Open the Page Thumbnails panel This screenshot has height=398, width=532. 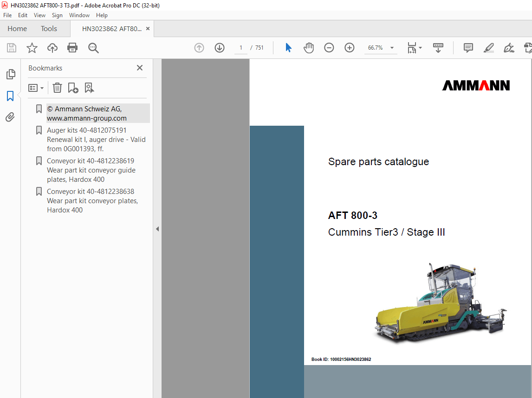pyautogui.click(x=11, y=74)
